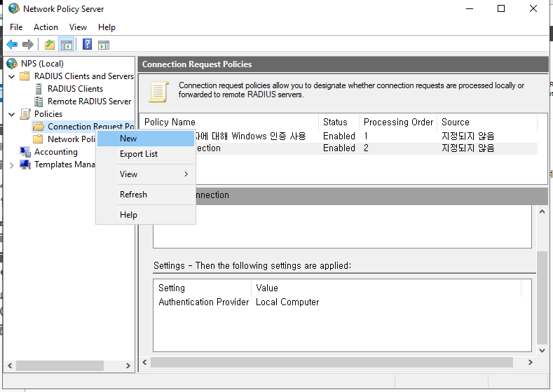Choose New from the context menu
The height and width of the screenshot is (392, 553).
[x=146, y=139]
